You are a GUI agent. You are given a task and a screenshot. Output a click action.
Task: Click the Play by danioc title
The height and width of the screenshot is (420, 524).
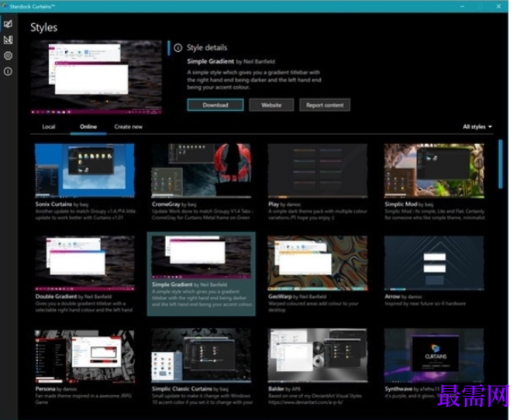coord(284,204)
